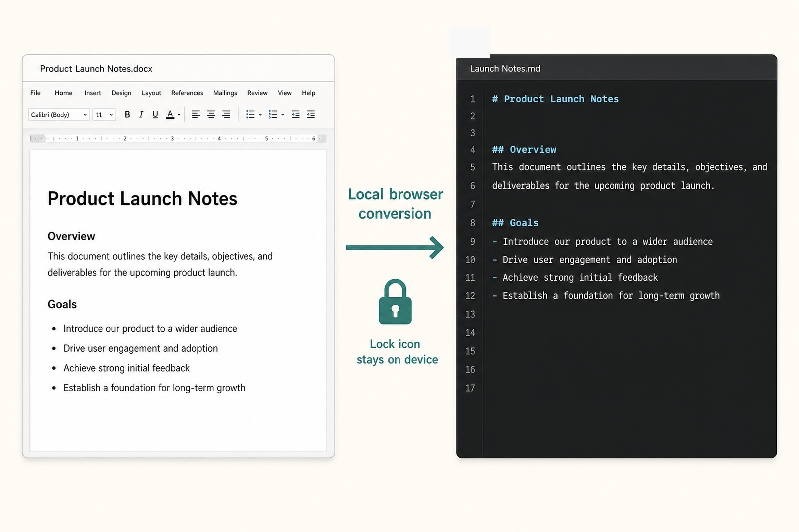
Task: Click the ruler at the 3 inch mark
Action: tap(172, 138)
